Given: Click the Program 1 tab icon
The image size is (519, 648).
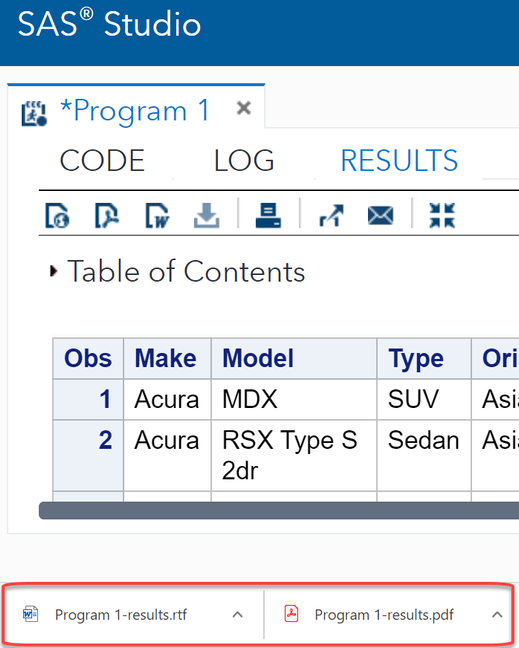Looking at the screenshot, I should [34, 113].
